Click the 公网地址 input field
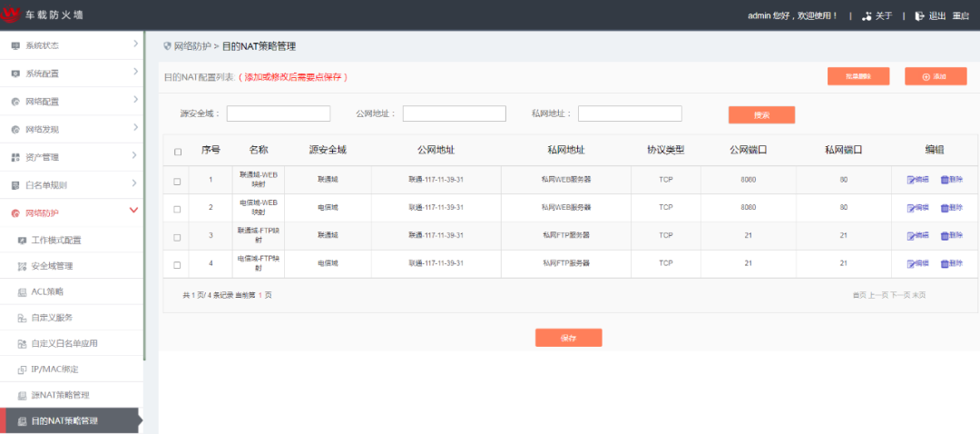 click(455, 113)
